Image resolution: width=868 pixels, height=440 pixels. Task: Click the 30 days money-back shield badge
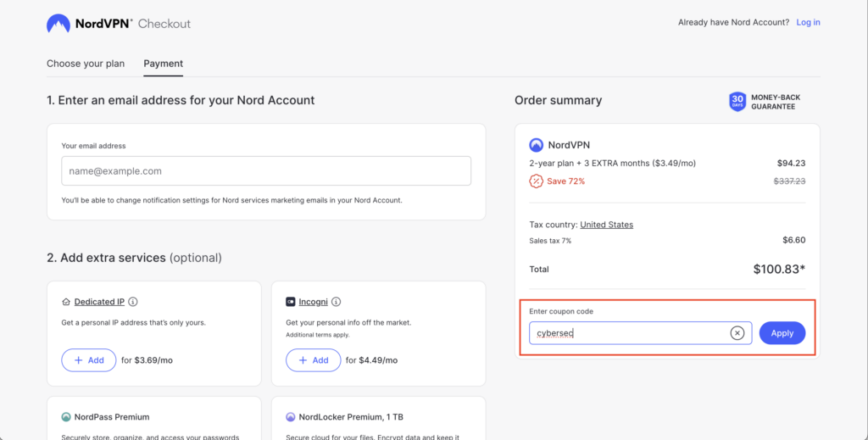point(737,102)
